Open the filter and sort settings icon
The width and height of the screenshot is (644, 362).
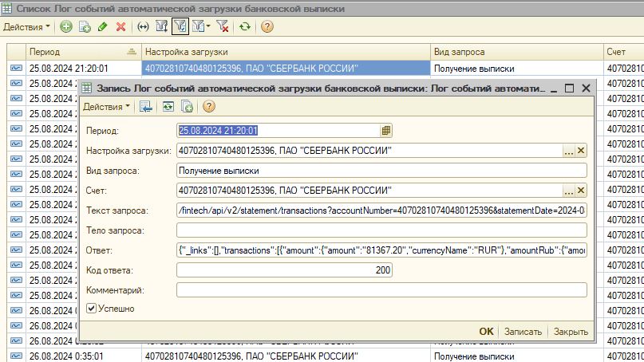(x=161, y=26)
